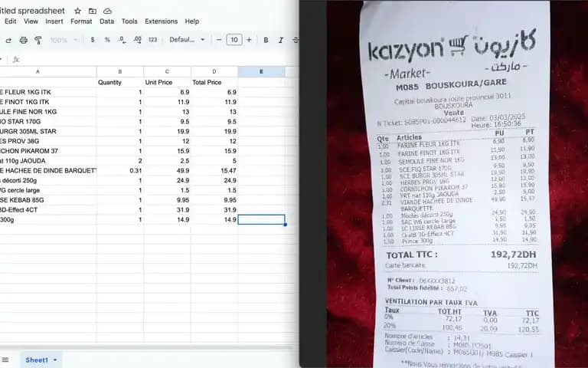588x368 pixels.
Task: Select the décorti 250g cell
Action: coord(48,180)
